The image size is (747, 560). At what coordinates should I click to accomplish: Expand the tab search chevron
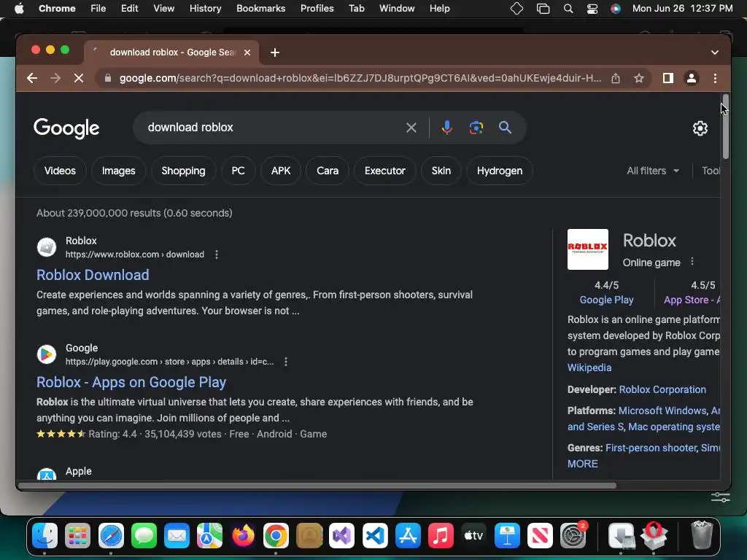click(x=715, y=52)
